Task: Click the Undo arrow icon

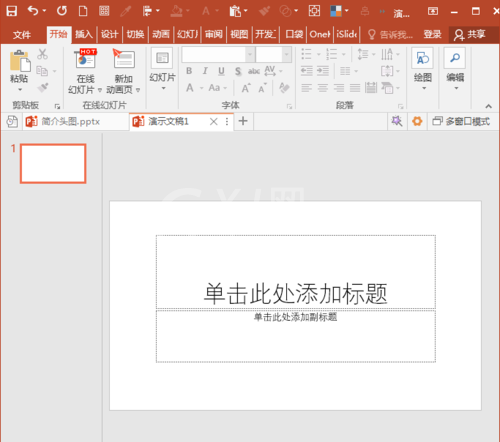Action: click(x=33, y=11)
